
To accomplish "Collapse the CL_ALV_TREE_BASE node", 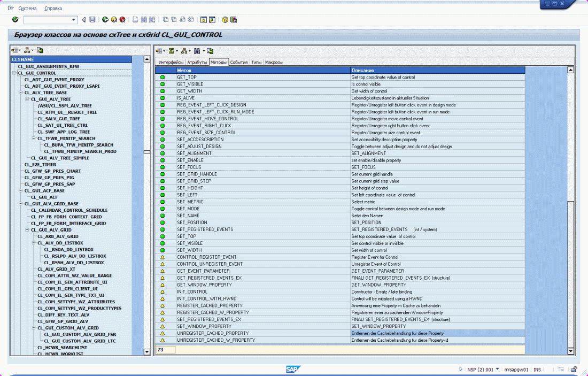I will coord(21,93).
